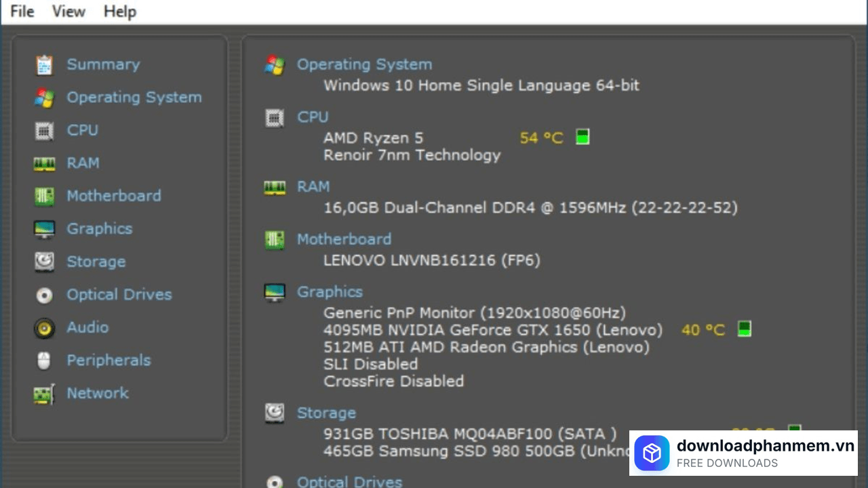Click the Optical Drives disc icon in sidebar
Image resolution: width=868 pixels, height=488 pixels.
point(44,295)
